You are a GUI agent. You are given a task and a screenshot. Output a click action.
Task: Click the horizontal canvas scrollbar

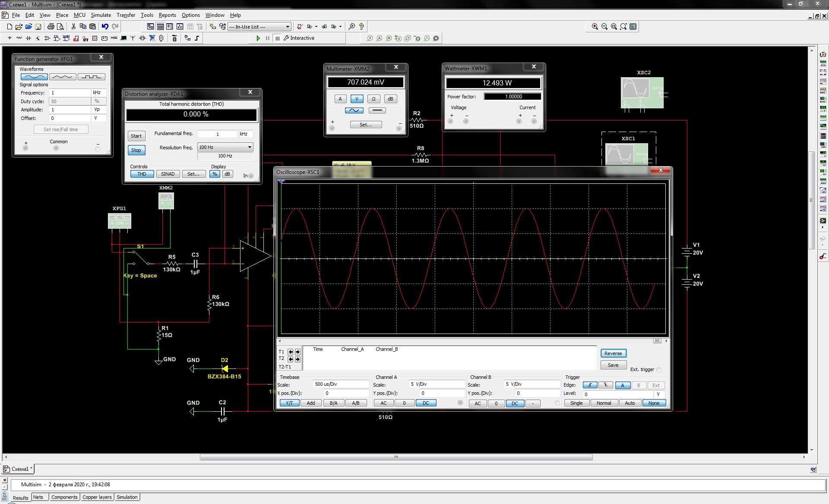click(396, 457)
